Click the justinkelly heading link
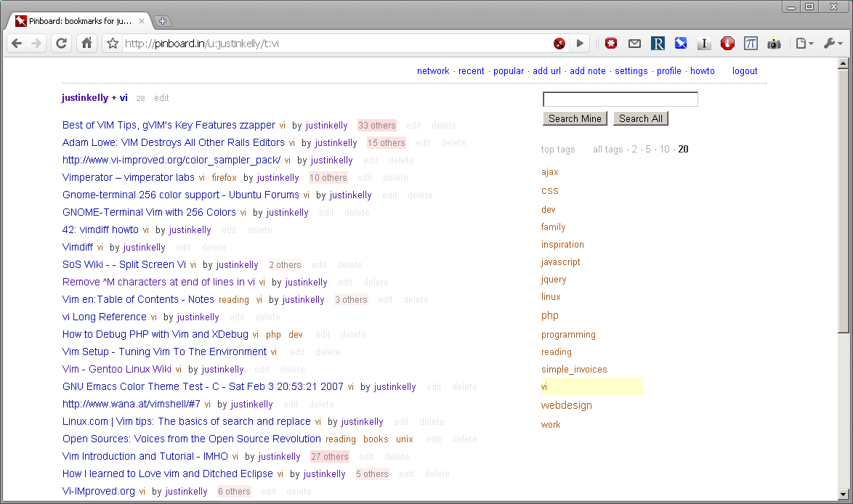Viewport: 853px width, 504px height. [85, 98]
